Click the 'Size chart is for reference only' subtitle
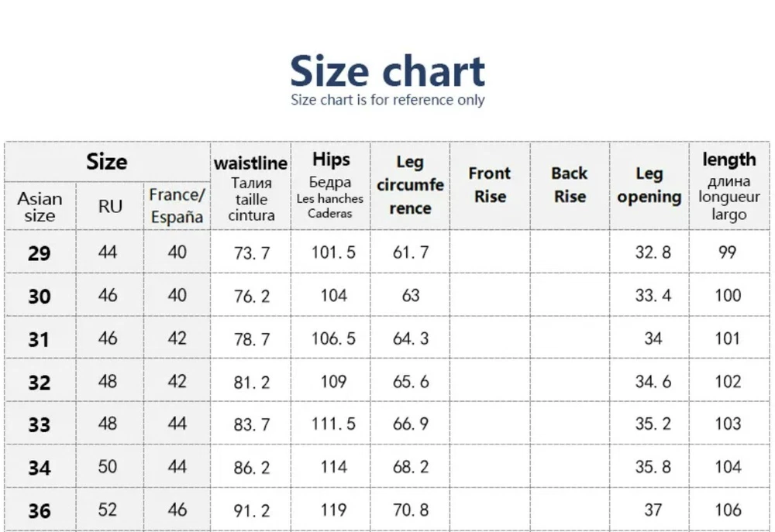This screenshot has width=775, height=532. coord(387,100)
